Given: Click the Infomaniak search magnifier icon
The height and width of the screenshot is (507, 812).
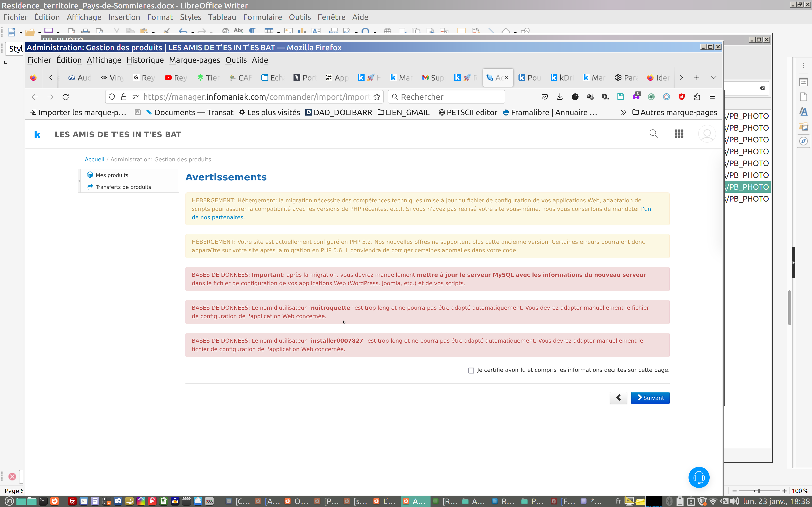Looking at the screenshot, I should tap(653, 134).
